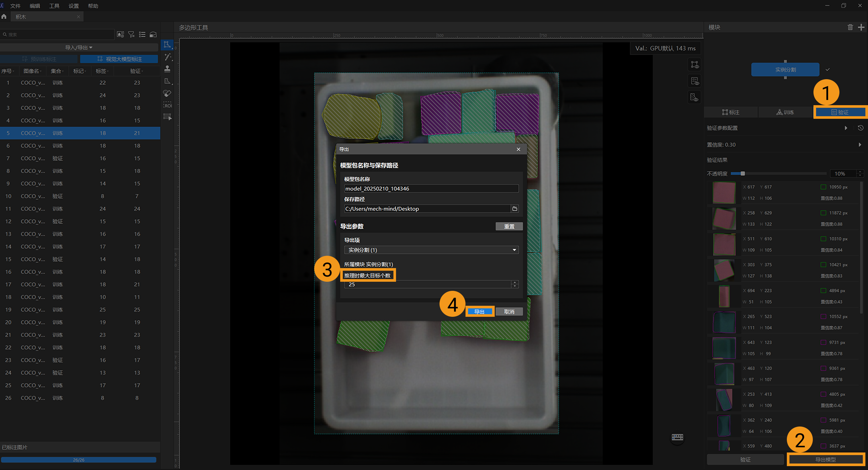The height and width of the screenshot is (470, 868).
Task: Toggle annotation visibility on canvas
Action: pyautogui.click(x=694, y=65)
